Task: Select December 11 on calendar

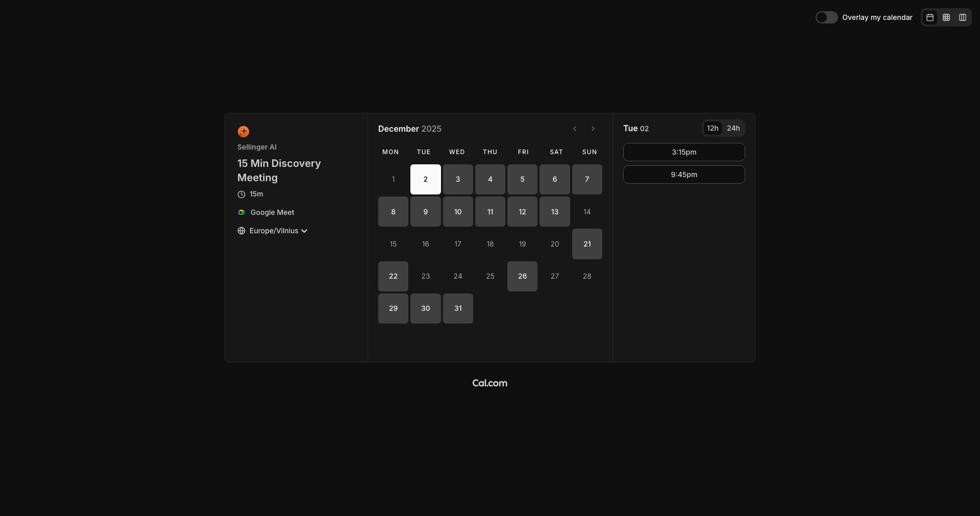Action: 490,212
